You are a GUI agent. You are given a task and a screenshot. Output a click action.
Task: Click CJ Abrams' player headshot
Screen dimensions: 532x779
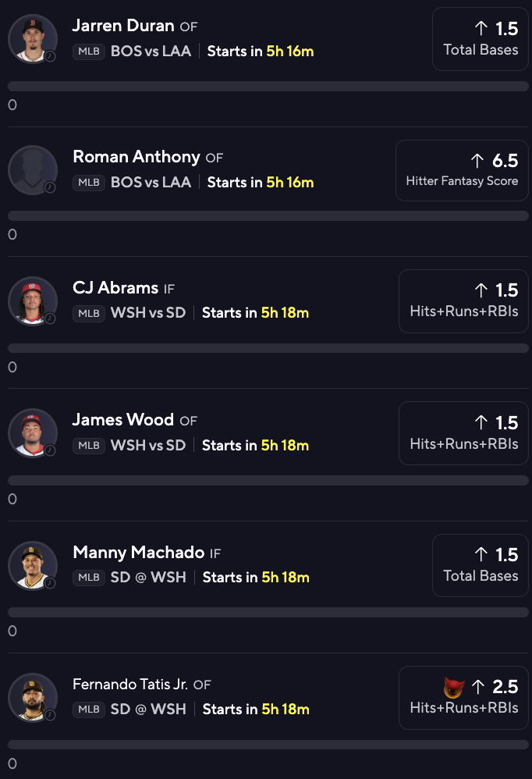[x=33, y=301]
